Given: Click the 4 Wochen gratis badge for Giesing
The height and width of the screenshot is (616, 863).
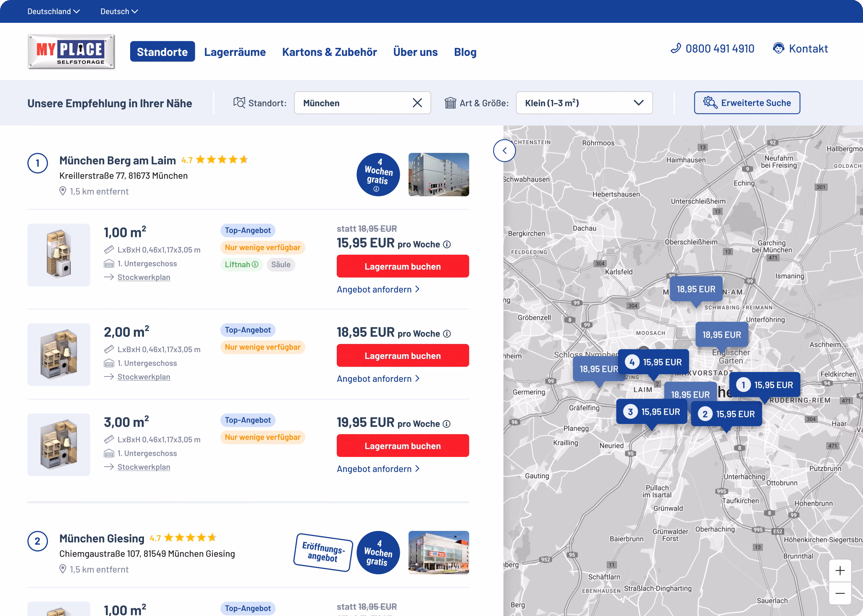Looking at the screenshot, I should (x=378, y=553).
